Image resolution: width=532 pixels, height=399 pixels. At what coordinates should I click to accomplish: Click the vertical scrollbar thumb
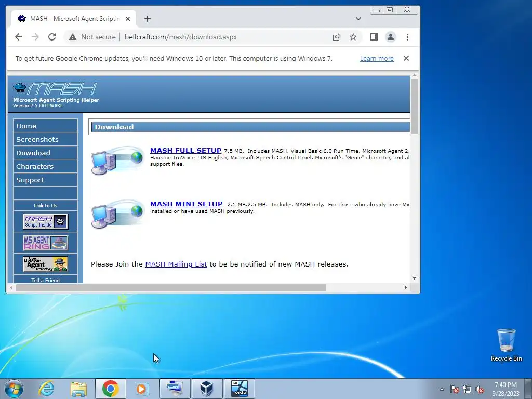point(414,106)
